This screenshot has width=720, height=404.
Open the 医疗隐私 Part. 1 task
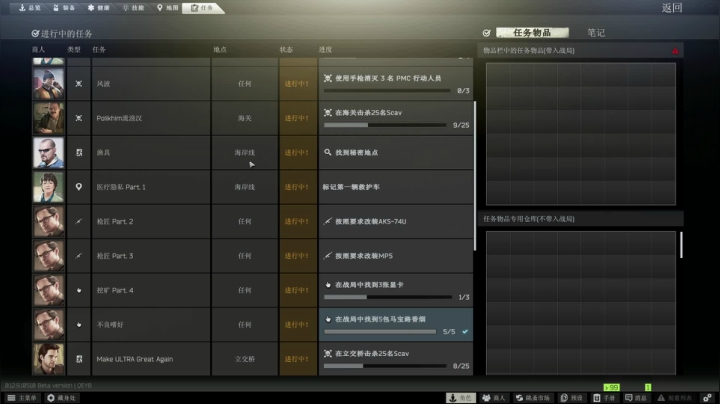pos(121,187)
